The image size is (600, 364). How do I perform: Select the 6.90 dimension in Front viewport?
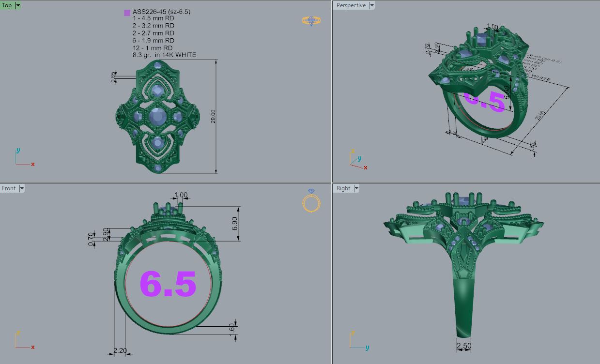click(235, 223)
